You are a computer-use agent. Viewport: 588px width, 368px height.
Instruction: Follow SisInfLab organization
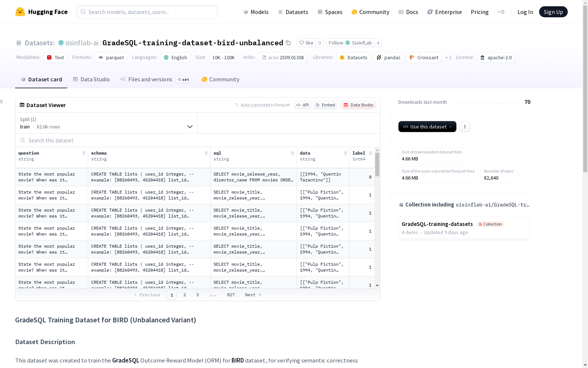[350, 43]
